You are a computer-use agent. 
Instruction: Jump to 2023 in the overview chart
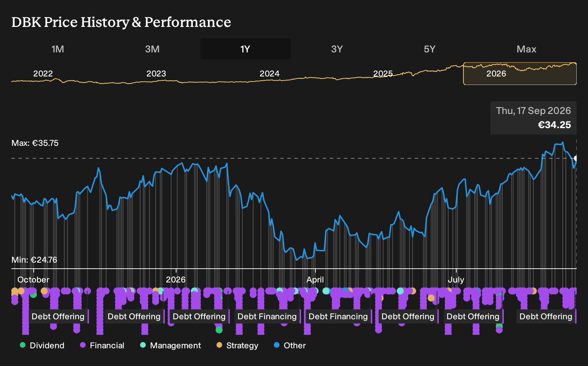156,74
